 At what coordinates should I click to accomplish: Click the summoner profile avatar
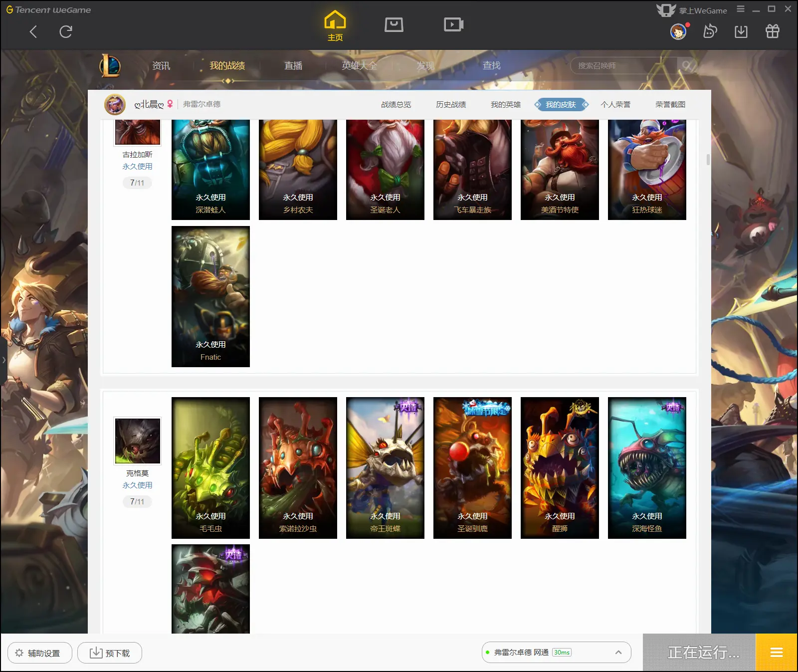click(115, 104)
